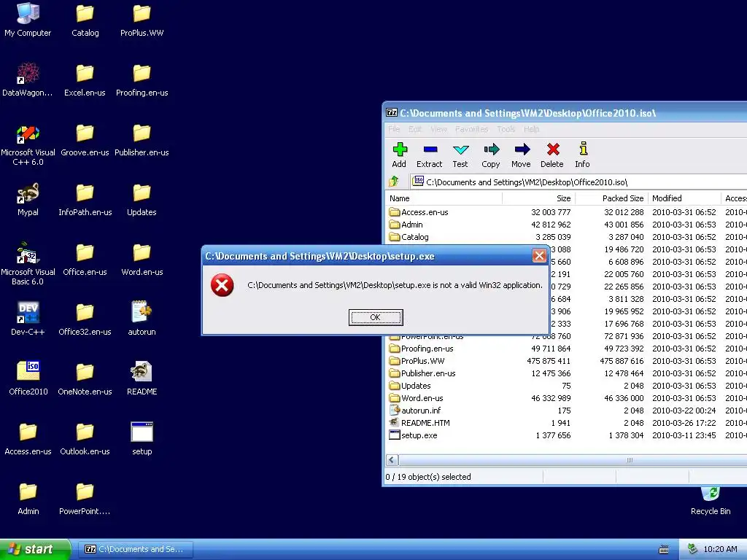Close the setup.exe error dialog
Screen dimensions: 747x560
point(539,256)
